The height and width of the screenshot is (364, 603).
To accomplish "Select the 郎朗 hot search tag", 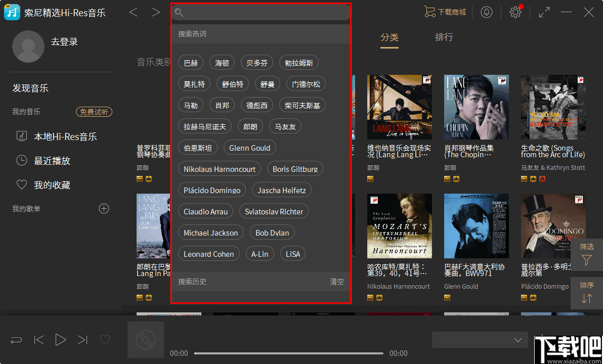I will point(250,126).
